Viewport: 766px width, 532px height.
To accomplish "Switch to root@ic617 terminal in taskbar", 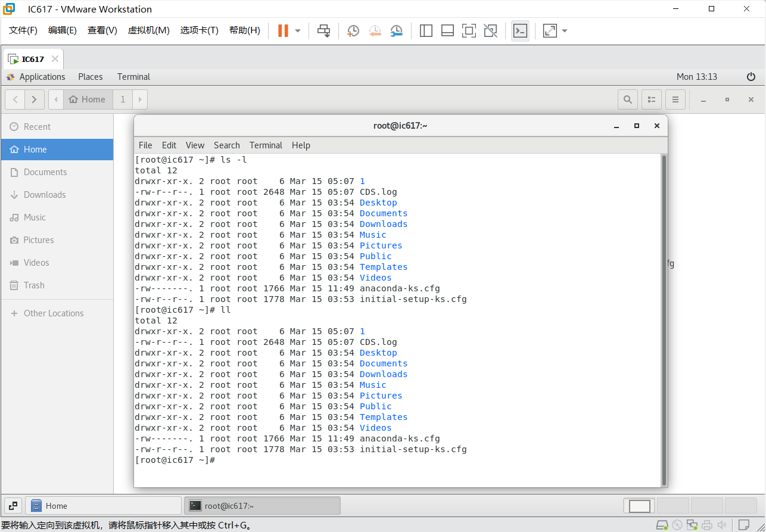I will [262, 506].
